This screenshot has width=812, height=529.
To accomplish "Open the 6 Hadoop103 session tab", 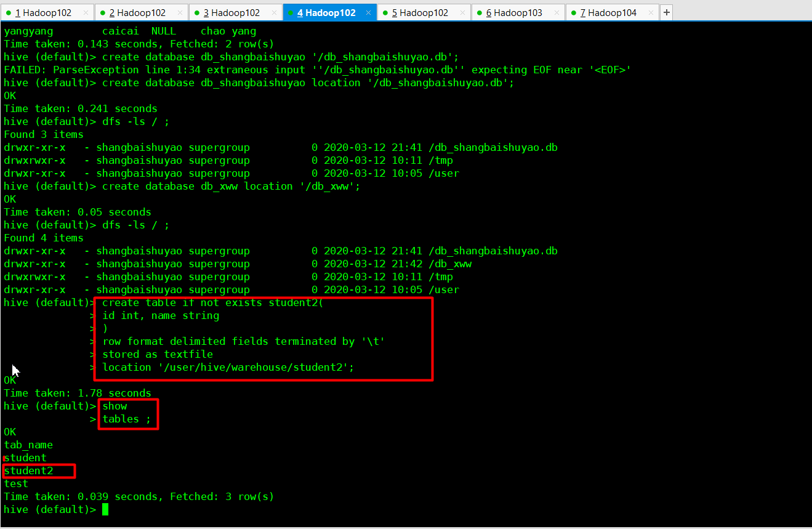I will click(518, 12).
